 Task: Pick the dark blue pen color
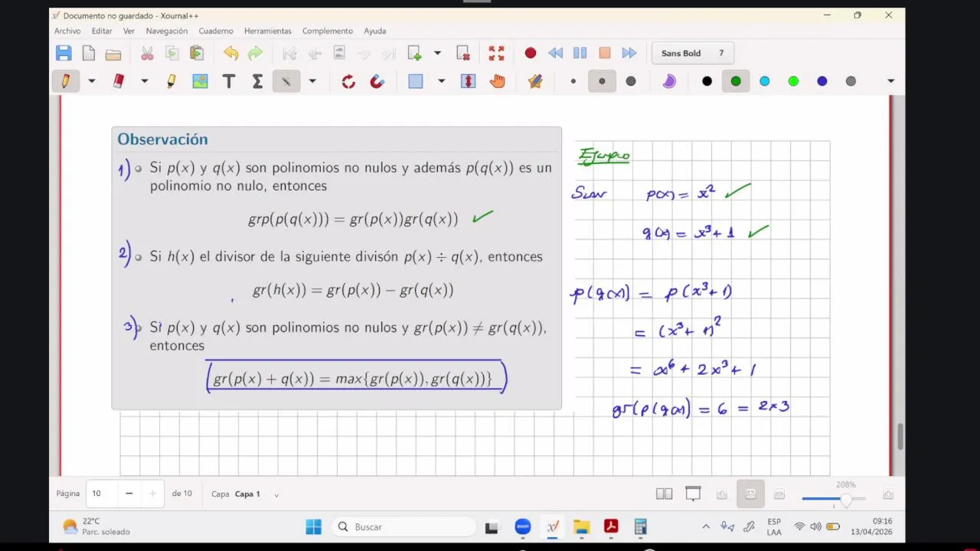point(822,81)
